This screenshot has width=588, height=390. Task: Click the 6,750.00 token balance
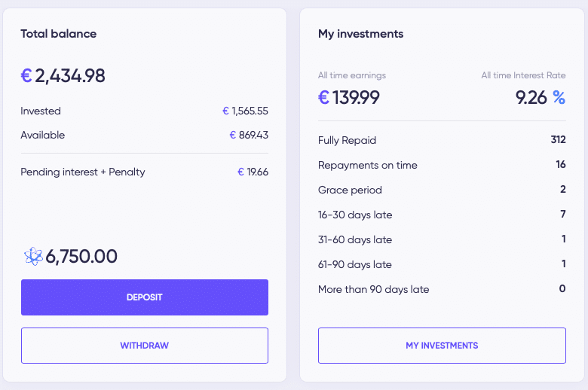[81, 257]
